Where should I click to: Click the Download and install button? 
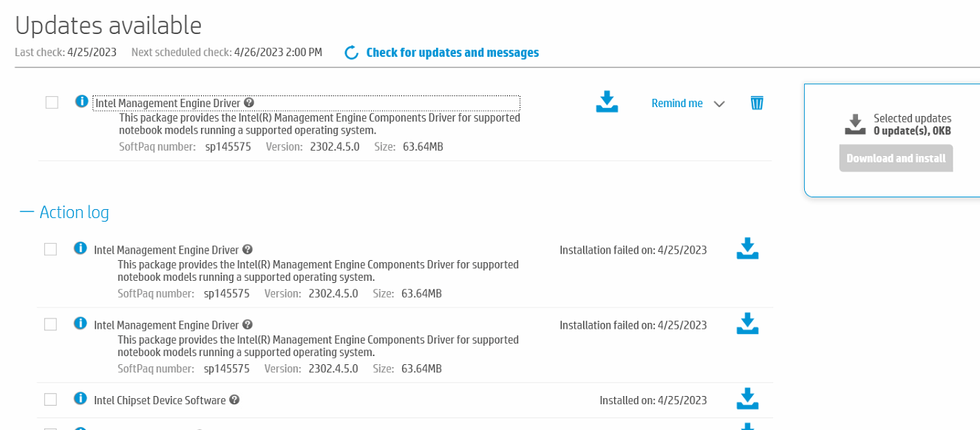(x=896, y=158)
